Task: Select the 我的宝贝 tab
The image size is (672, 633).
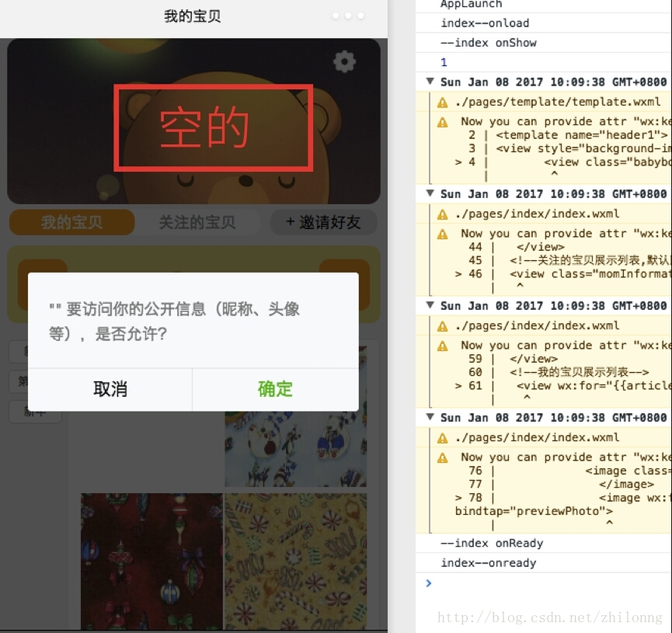Action: point(72,222)
